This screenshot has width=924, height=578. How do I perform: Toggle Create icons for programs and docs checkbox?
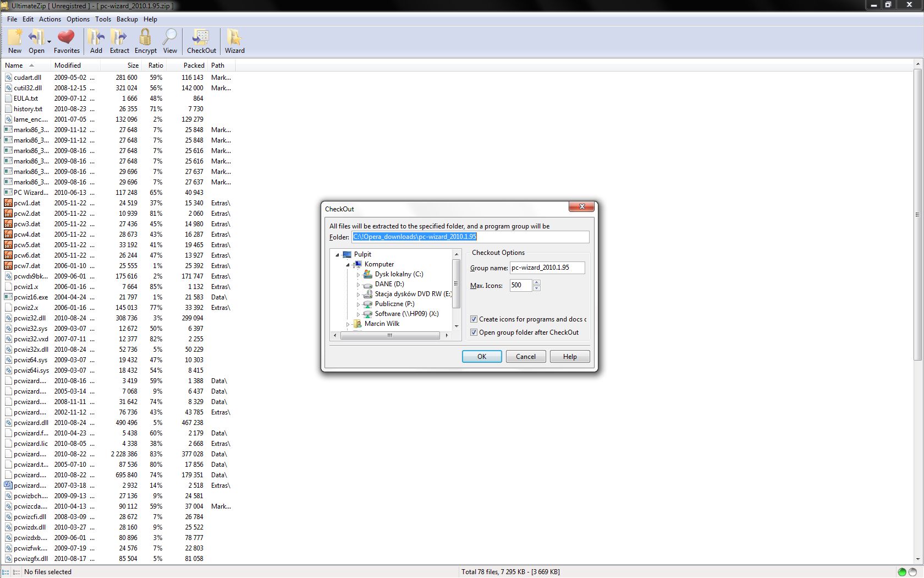point(474,319)
